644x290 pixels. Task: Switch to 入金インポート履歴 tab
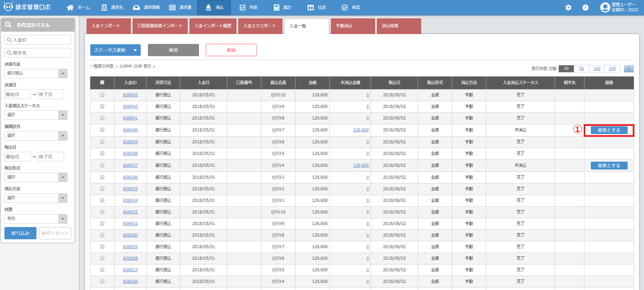pyautogui.click(x=213, y=26)
